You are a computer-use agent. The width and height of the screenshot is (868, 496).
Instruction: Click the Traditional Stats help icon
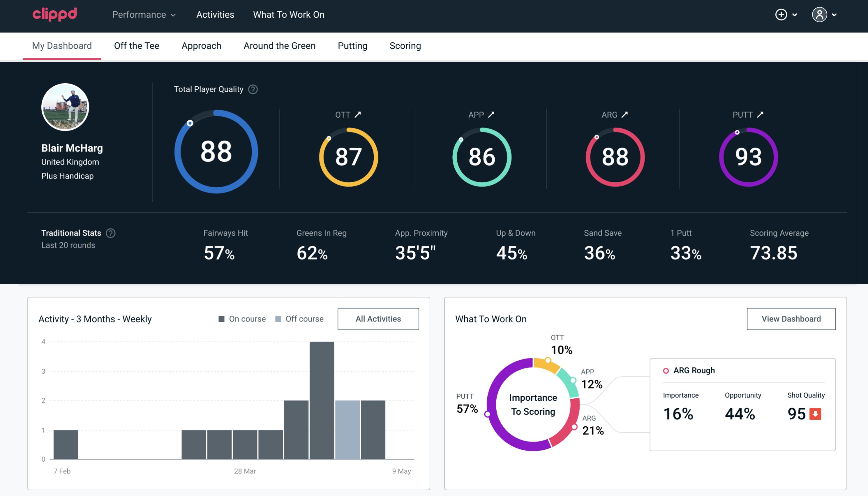pos(111,233)
